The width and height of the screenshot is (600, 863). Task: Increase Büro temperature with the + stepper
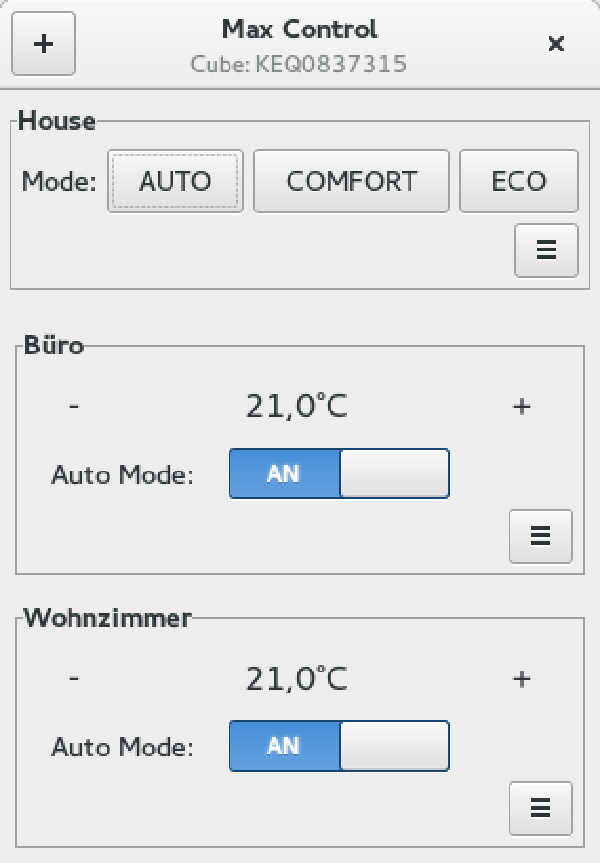click(x=520, y=406)
